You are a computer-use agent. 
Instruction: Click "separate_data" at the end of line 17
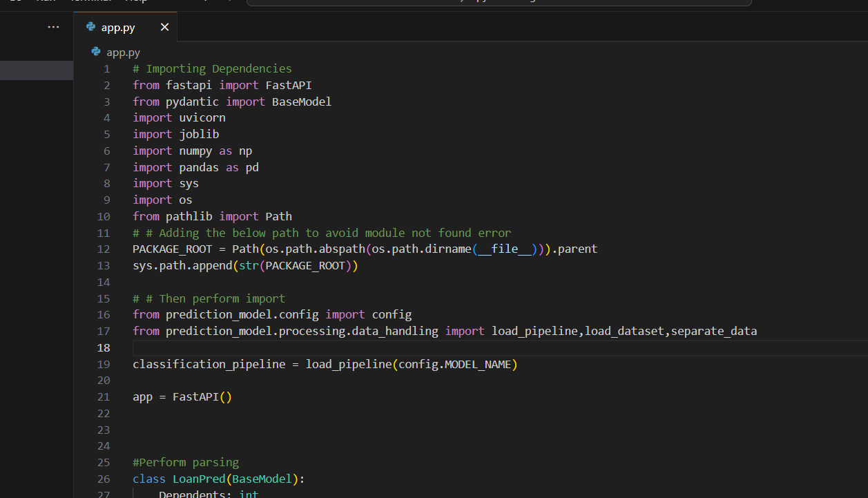[x=714, y=331]
